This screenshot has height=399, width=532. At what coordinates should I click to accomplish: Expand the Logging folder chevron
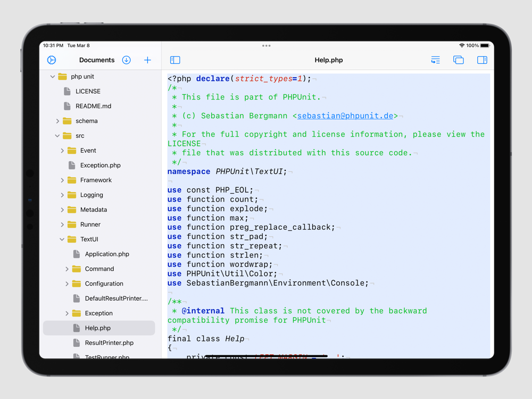coord(62,195)
